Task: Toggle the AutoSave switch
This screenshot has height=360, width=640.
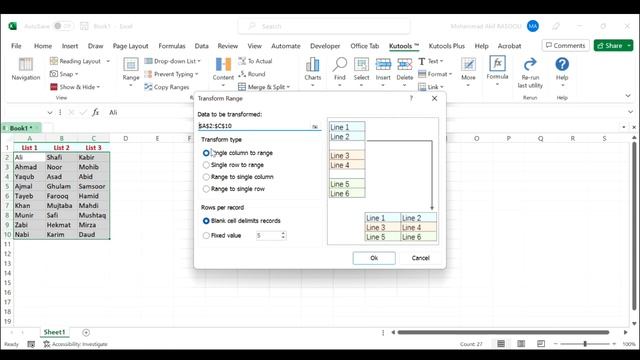Action: pyautogui.click(x=63, y=26)
